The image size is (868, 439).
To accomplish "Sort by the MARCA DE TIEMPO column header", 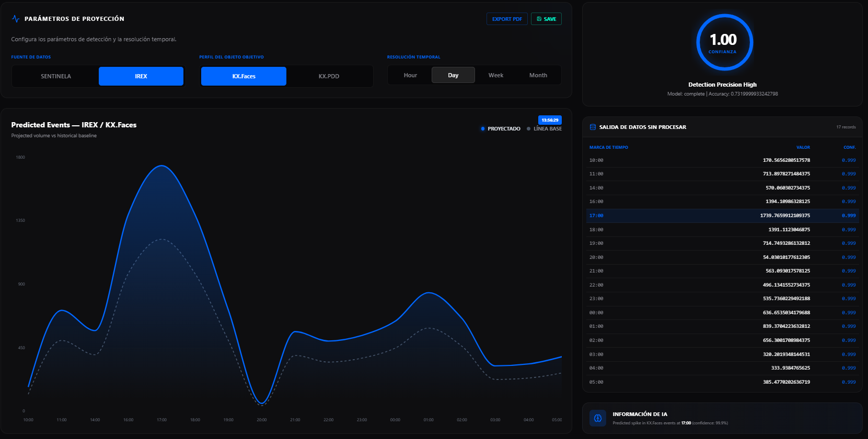I will (609, 147).
